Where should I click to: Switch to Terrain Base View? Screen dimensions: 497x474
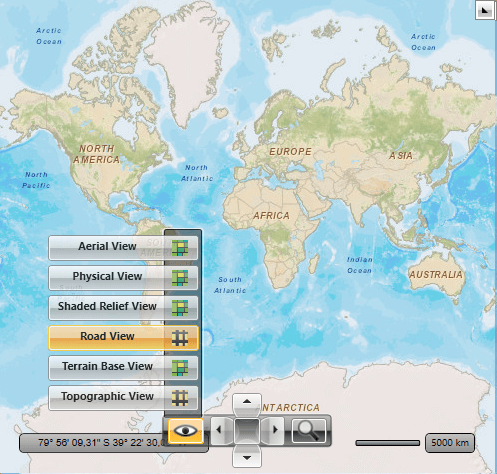pos(123,368)
